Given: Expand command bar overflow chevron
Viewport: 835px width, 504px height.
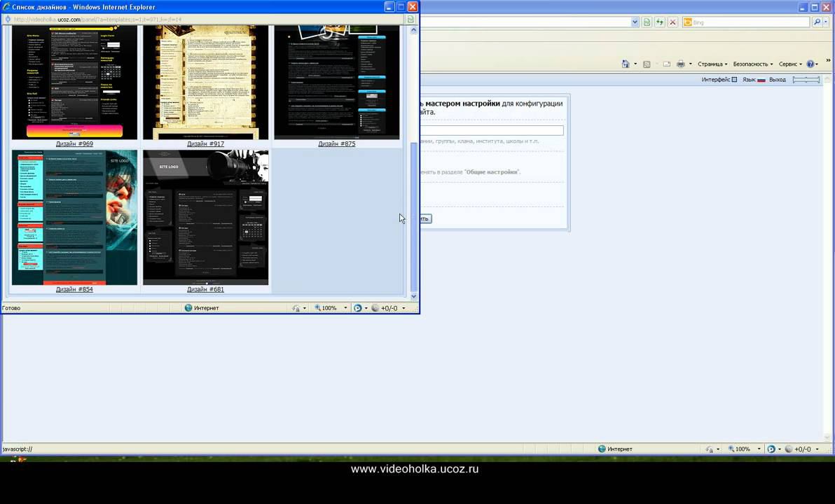Looking at the screenshot, I should pyautogui.click(x=828, y=61).
